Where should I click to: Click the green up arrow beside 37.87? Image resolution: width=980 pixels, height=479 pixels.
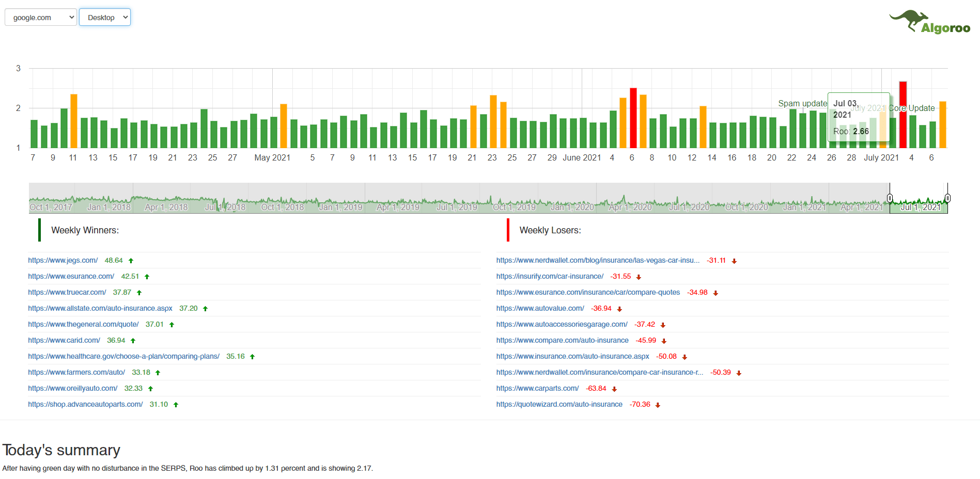point(139,293)
